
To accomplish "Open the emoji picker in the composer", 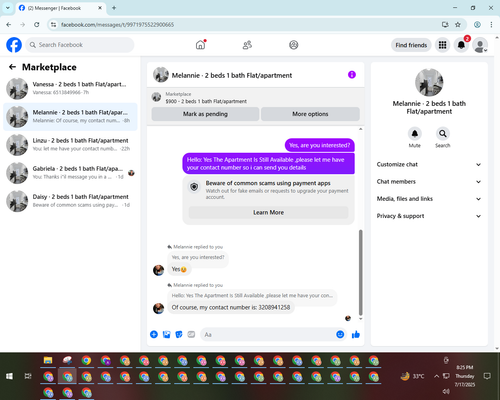I will 340,334.
